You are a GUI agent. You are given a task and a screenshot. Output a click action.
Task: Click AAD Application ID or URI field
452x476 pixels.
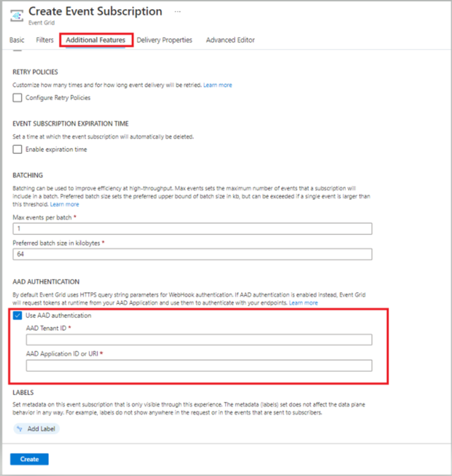coord(199,365)
